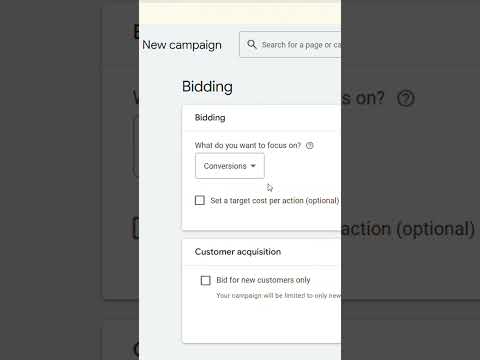Image resolution: width=480 pixels, height=360 pixels.
Task: Check Bid for new customers only
Action: [206, 280]
